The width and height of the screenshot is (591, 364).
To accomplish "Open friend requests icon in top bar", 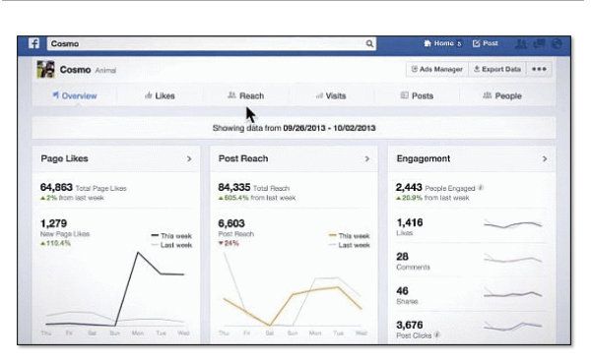I will tap(521, 43).
